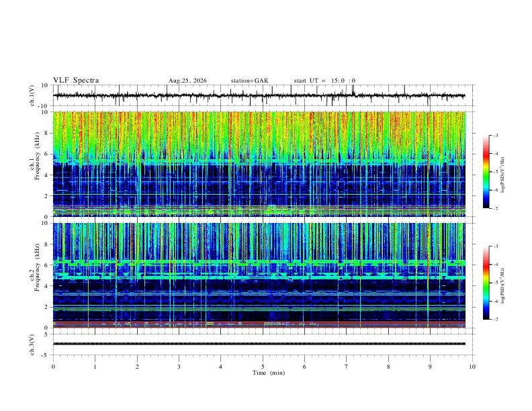Click the lower PSD color scale bar
The height and width of the screenshot is (411, 532).
click(486, 283)
